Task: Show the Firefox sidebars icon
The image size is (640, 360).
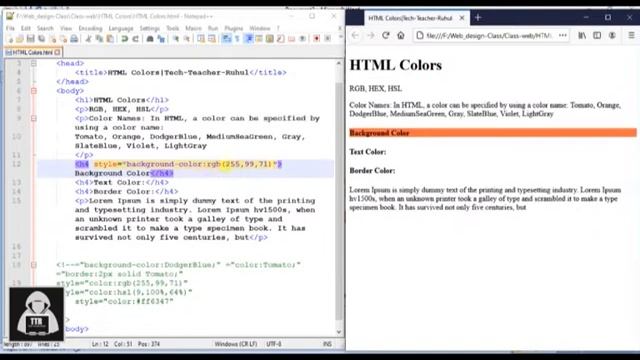Action: pyautogui.click(x=597, y=36)
